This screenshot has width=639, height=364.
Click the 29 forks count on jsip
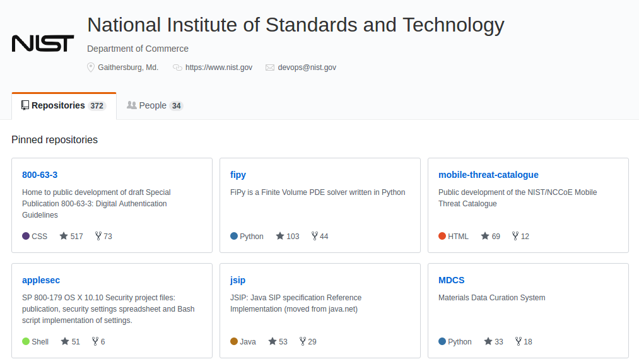pos(312,341)
